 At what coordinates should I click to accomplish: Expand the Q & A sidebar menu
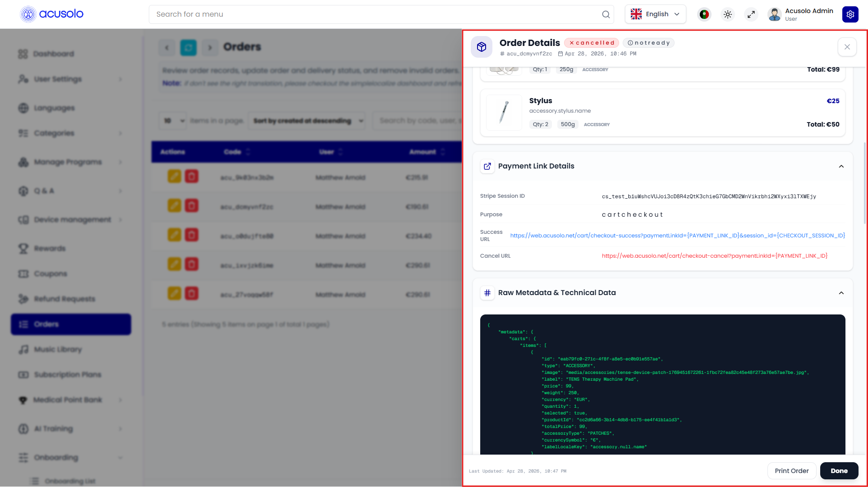point(71,191)
